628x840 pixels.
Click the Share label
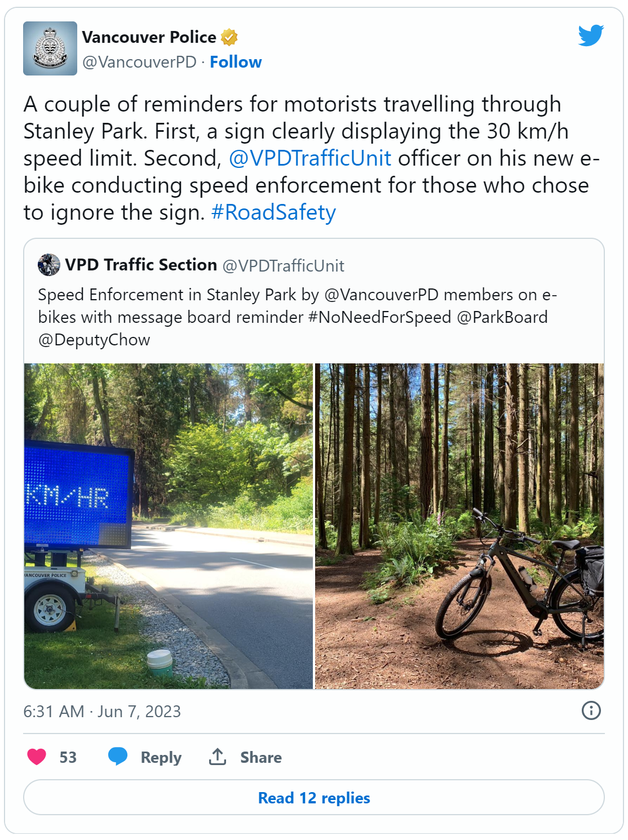(x=261, y=757)
